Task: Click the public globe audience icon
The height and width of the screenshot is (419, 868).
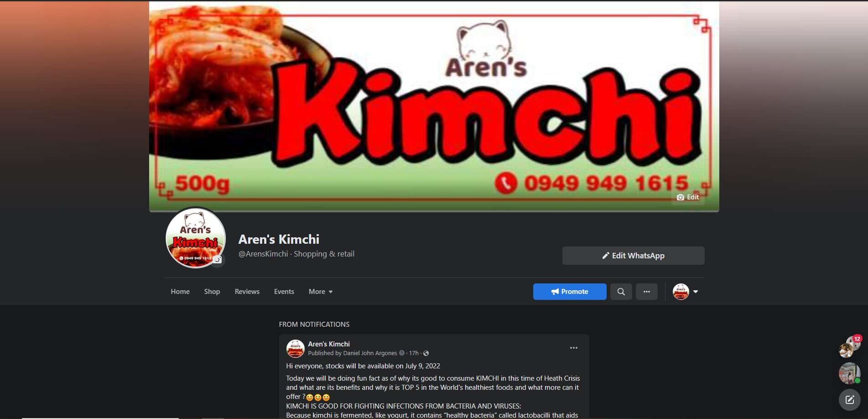Action: (426, 353)
